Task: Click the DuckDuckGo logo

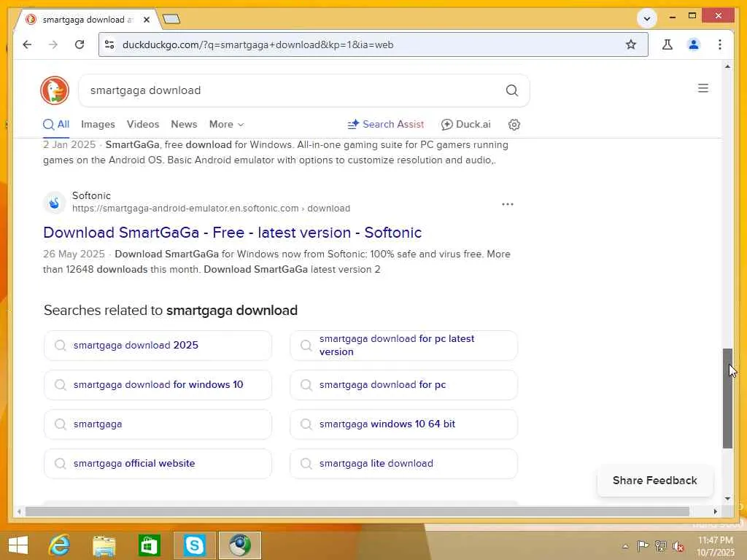Action: [x=55, y=90]
